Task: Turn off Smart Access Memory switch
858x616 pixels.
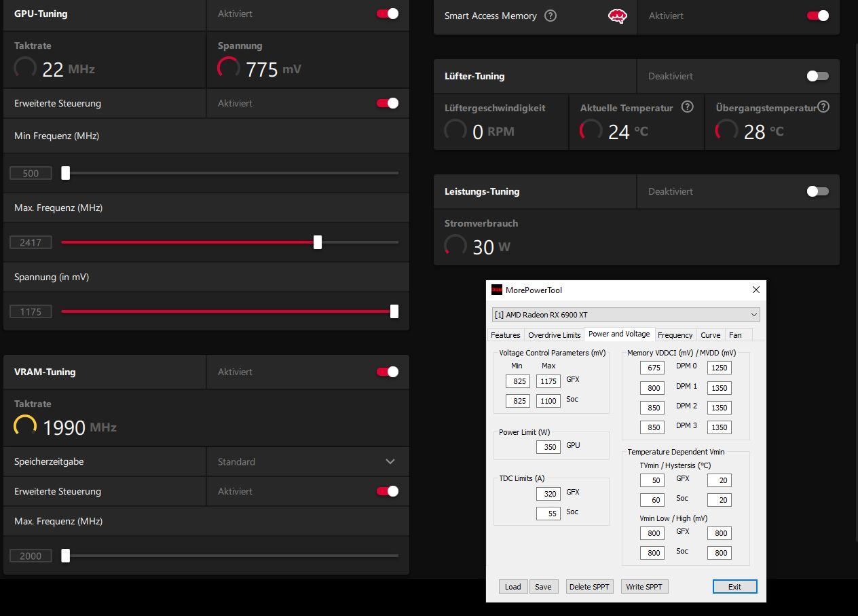Action: (x=818, y=16)
